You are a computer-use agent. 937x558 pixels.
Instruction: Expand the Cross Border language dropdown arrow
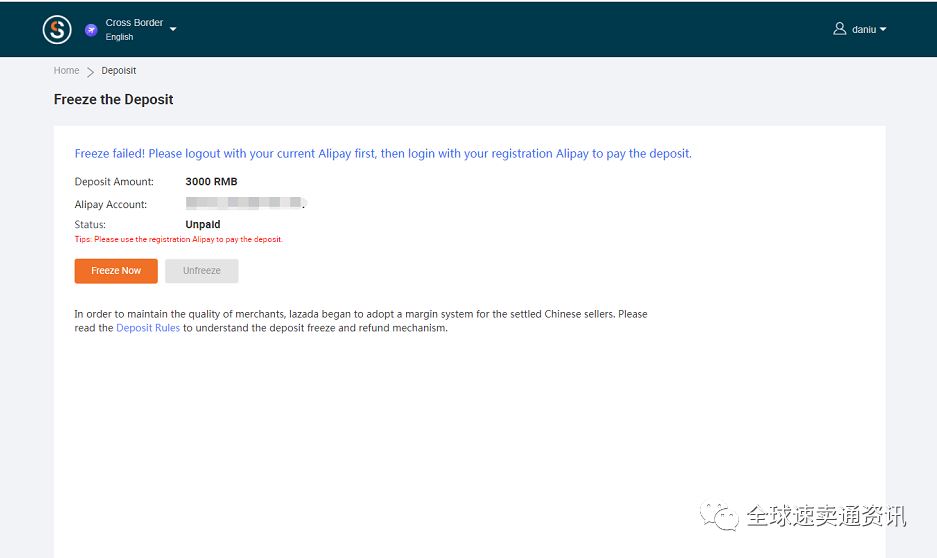(173, 29)
